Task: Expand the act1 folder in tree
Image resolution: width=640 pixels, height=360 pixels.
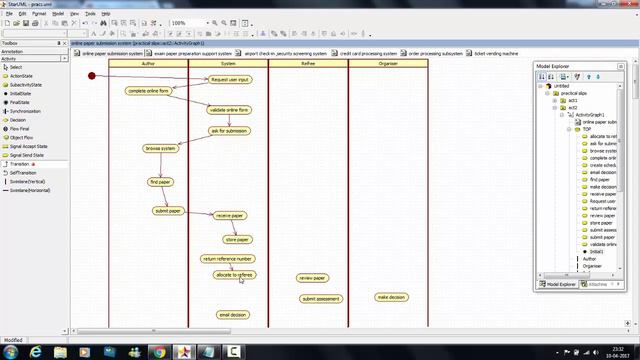Action: point(555,100)
